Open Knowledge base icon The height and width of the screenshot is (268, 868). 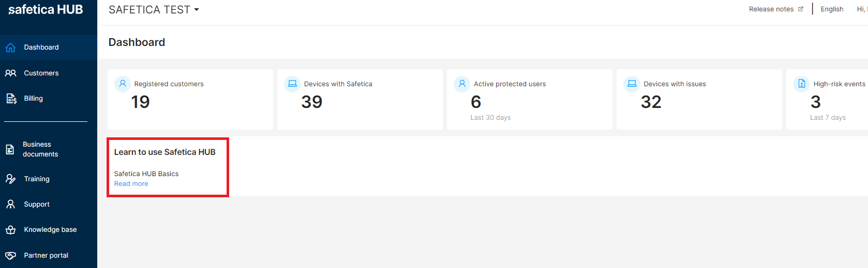[10, 230]
